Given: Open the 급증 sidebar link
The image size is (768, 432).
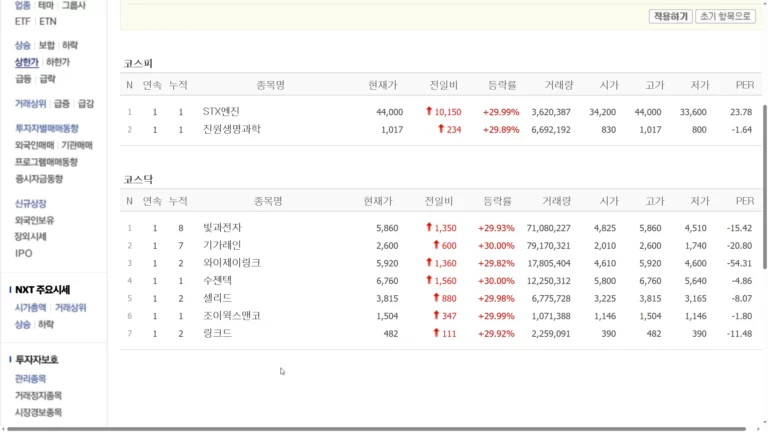Looking at the screenshot, I should [62, 103].
